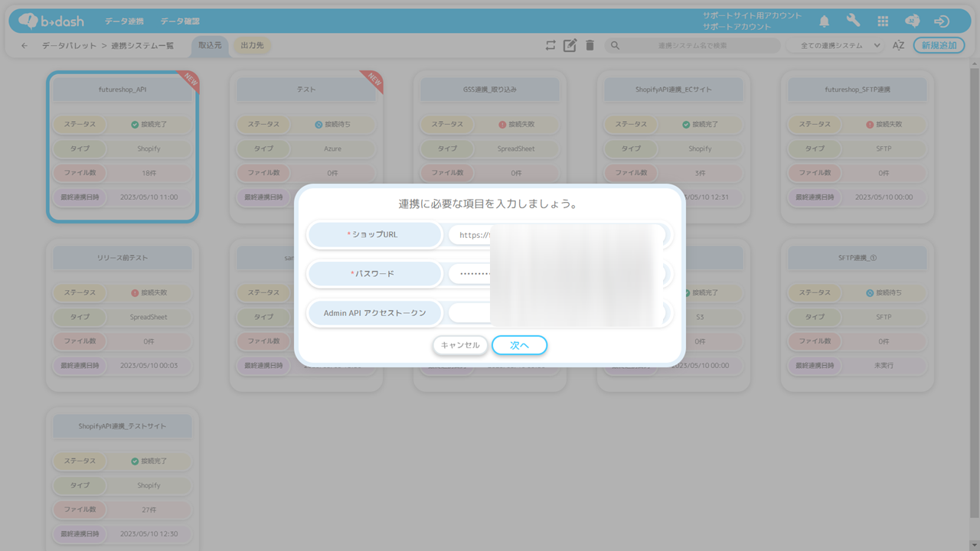
Task: Focus the 連携システム名で検索 search field
Action: (693, 46)
